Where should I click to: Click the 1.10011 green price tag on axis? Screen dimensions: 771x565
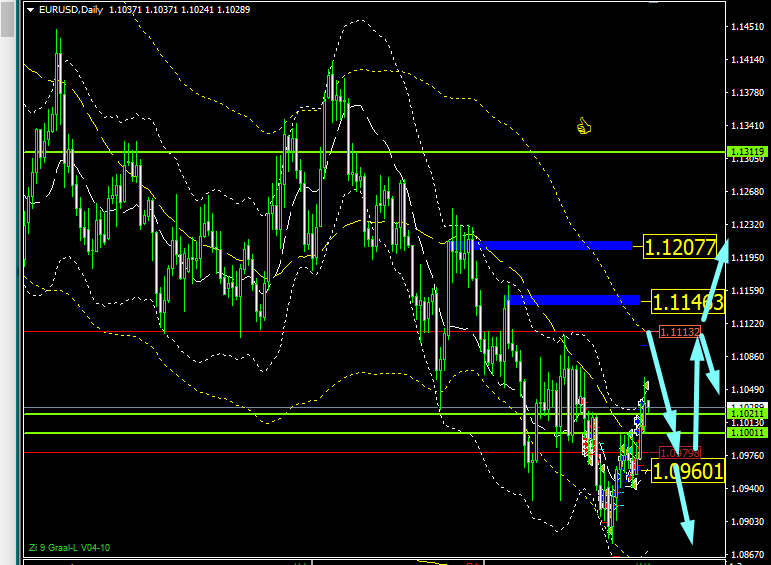point(747,433)
